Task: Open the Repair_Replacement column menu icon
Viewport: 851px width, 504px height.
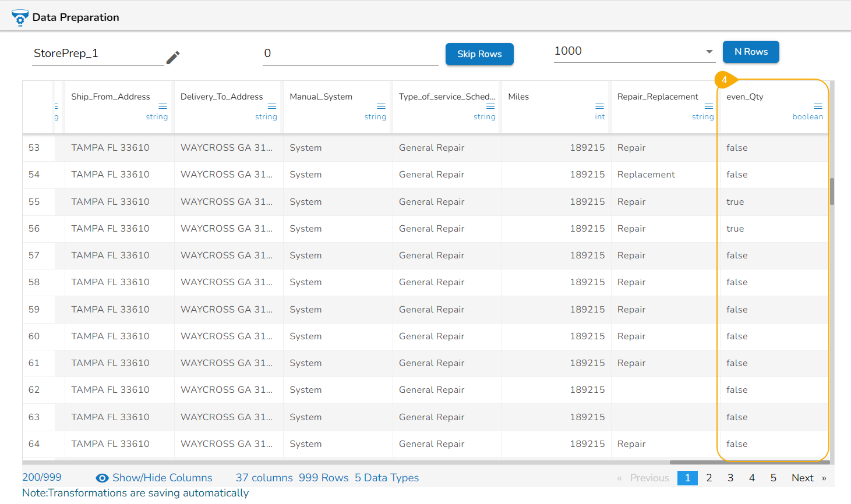Action: click(x=709, y=106)
